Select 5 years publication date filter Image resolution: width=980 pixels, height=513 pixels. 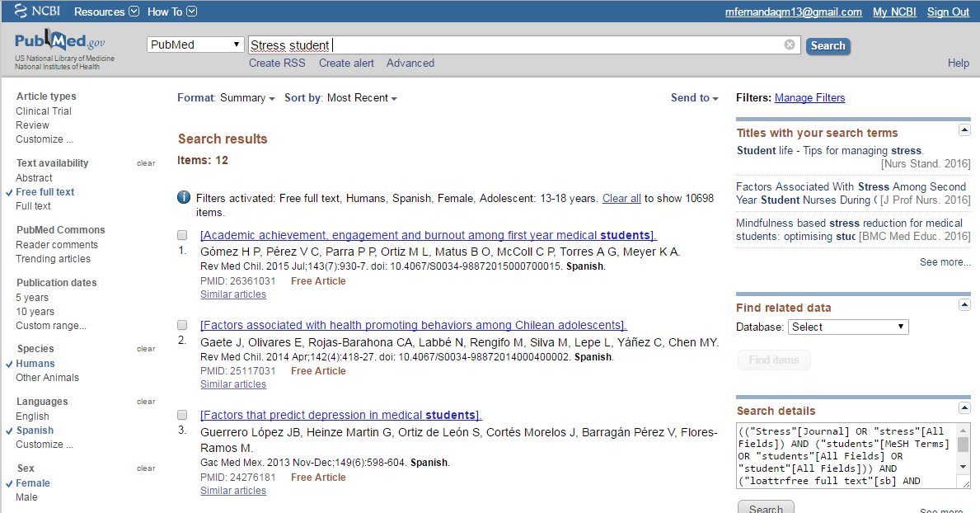click(32, 298)
